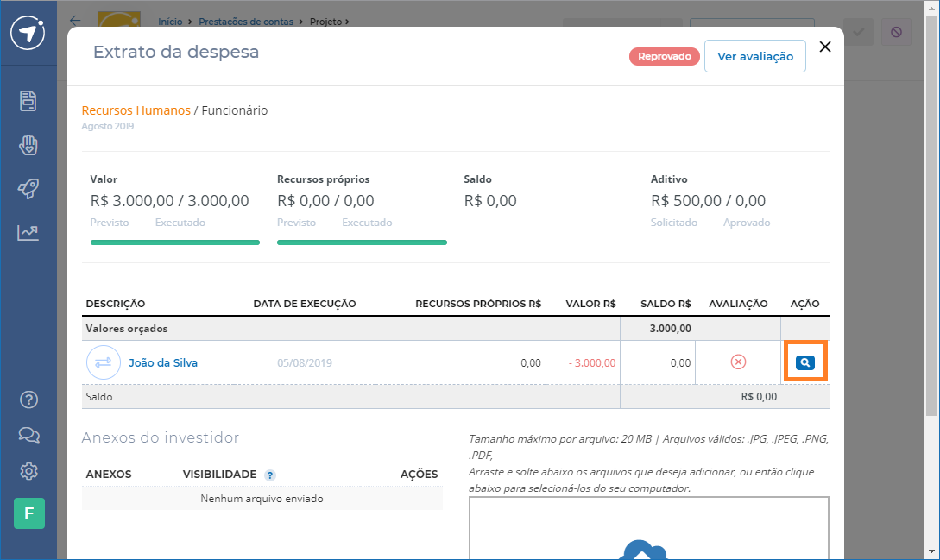Click the scrollbar down arrow
The height and width of the screenshot is (560, 940).
pos(931,551)
